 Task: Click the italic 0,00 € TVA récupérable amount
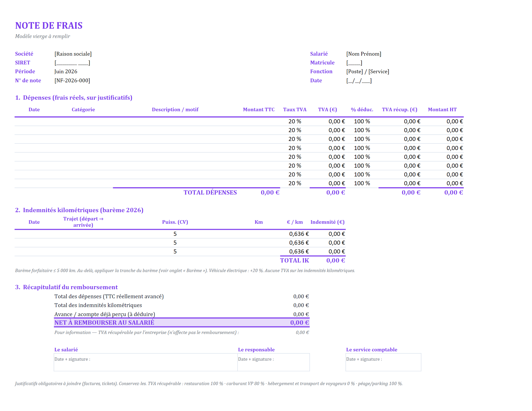click(x=302, y=332)
